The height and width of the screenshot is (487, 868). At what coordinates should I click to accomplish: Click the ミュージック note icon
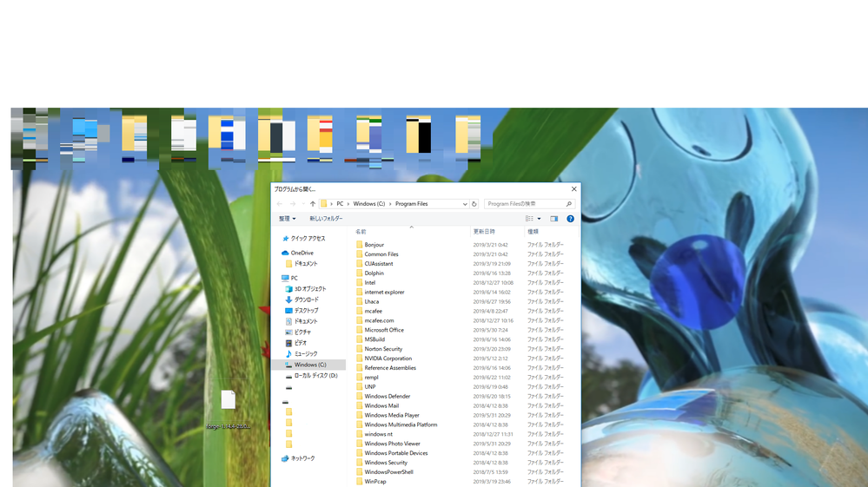click(288, 354)
